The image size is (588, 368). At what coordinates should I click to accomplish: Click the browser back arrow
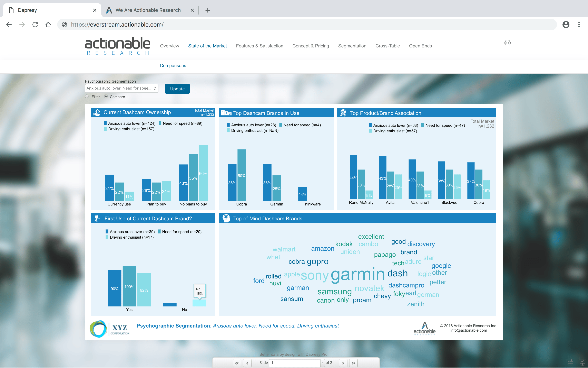pyautogui.click(x=9, y=25)
